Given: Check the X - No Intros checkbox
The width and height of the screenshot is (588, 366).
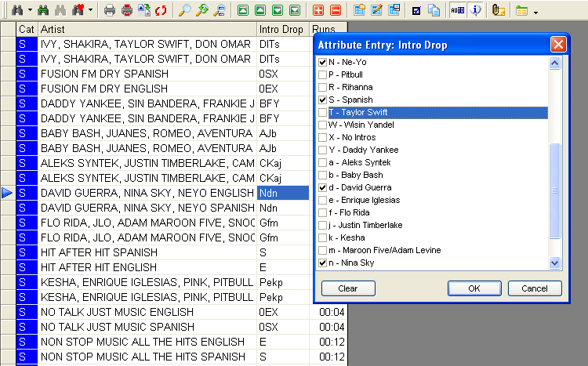Looking at the screenshot, I should [x=322, y=137].
